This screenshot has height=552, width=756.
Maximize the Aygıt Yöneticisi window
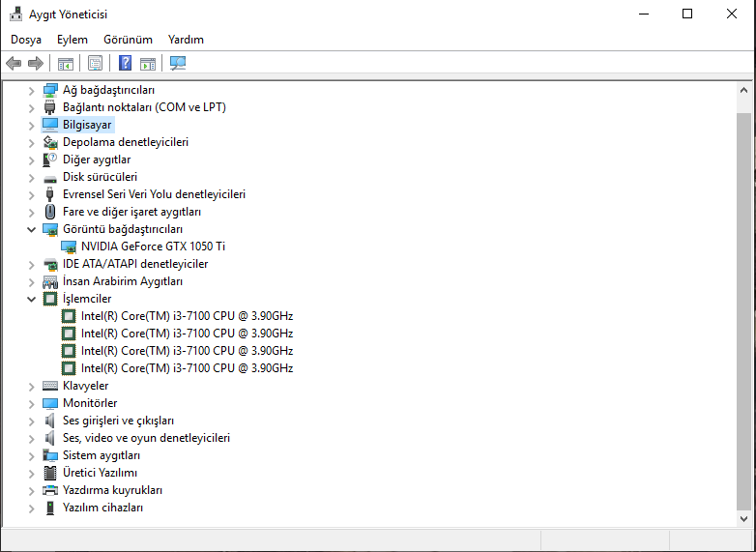[687, 14]
